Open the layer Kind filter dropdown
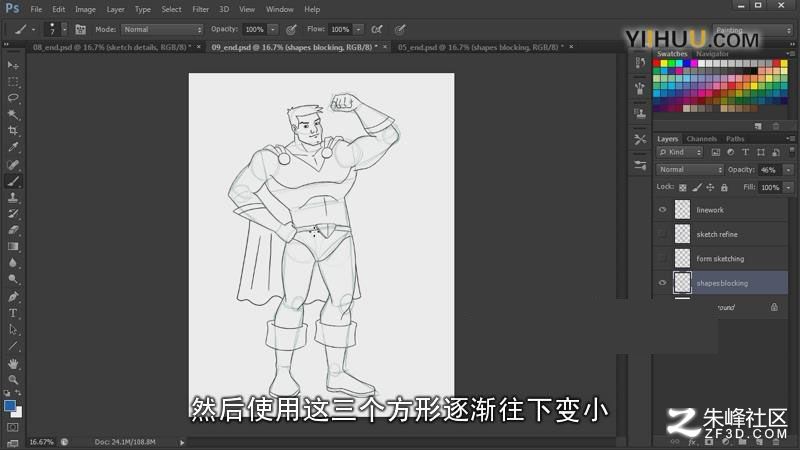This screenshot has width=800, height=450. click(x=680, y=152)
